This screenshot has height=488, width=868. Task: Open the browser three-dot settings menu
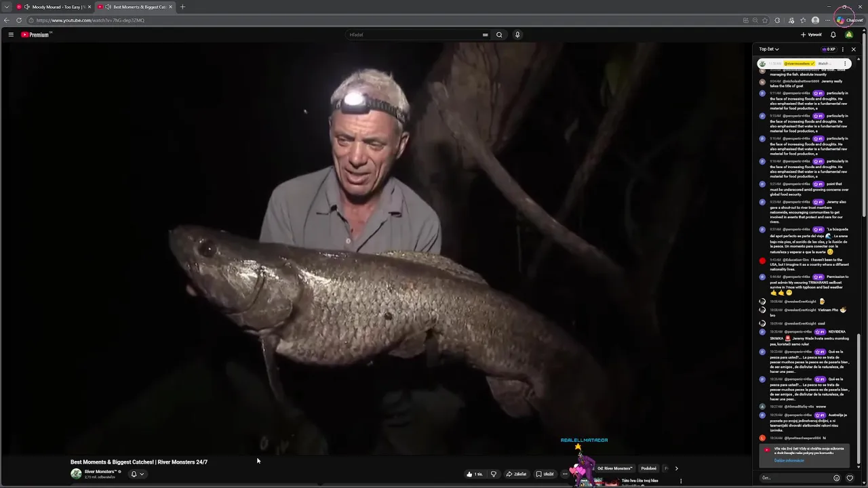pos(827,20)
